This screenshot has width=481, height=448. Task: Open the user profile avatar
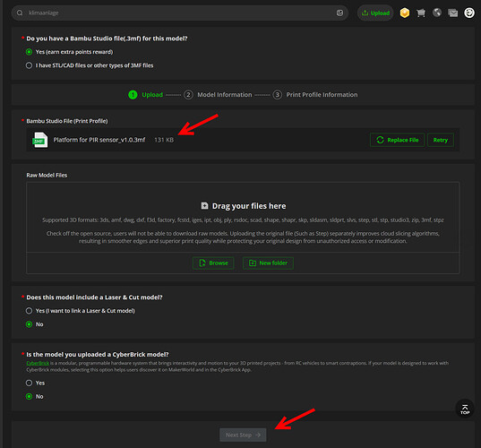[469, 13]
